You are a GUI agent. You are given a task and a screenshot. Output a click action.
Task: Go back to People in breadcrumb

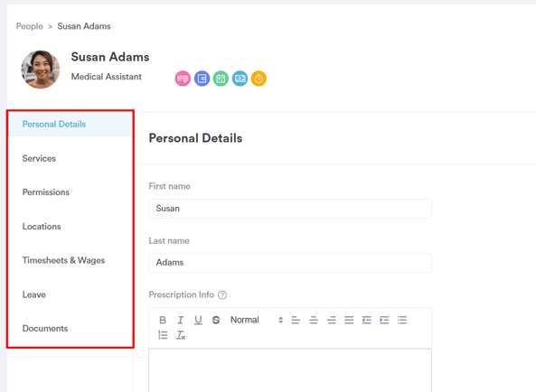tap(30, 26)
